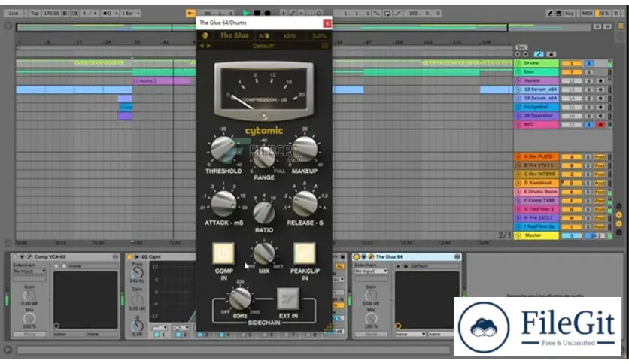Viewport: 629px width, 364px height.
Task: Click the Release knob
Action: click(305, 203)
